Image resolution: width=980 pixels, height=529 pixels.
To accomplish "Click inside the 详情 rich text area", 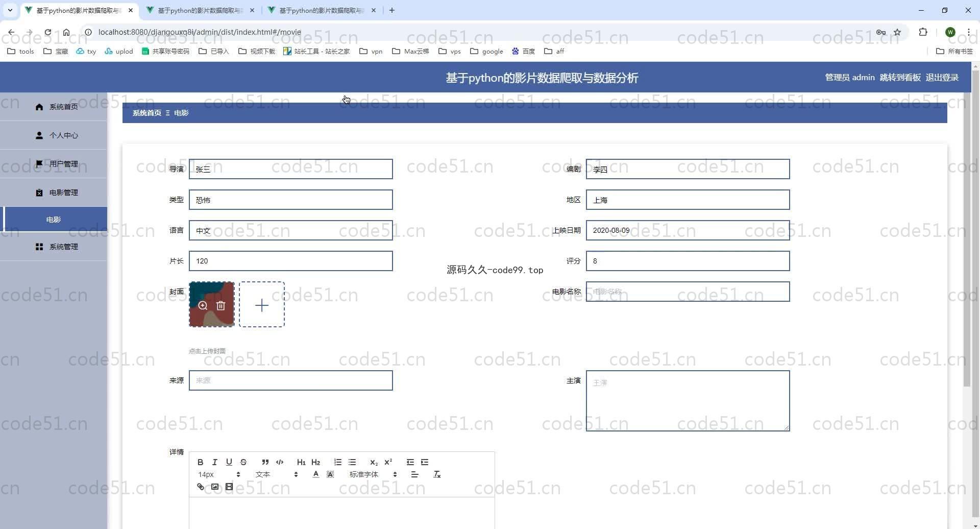I will [341, 513].
